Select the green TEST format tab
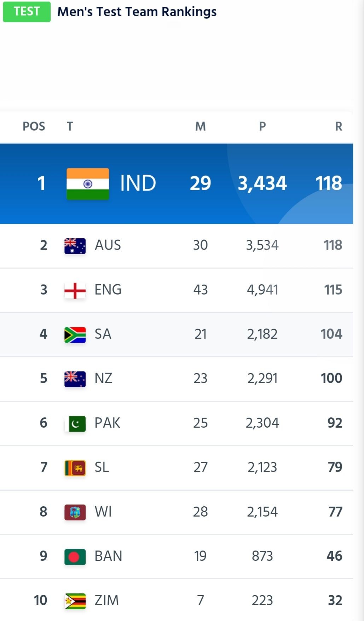The width and height of the screenshot is (364, 621). pyautogui.click(x=27, y=12)
